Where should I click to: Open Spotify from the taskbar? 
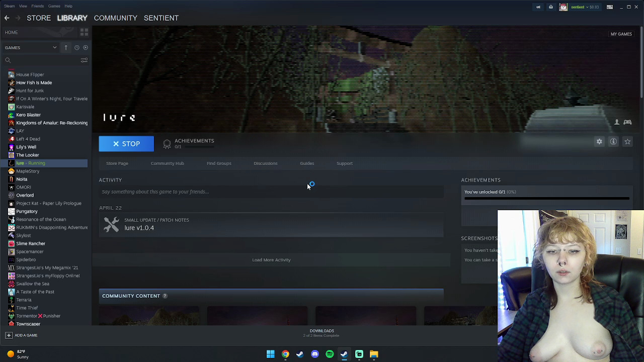pyautogui.click(x=330, y=354)
